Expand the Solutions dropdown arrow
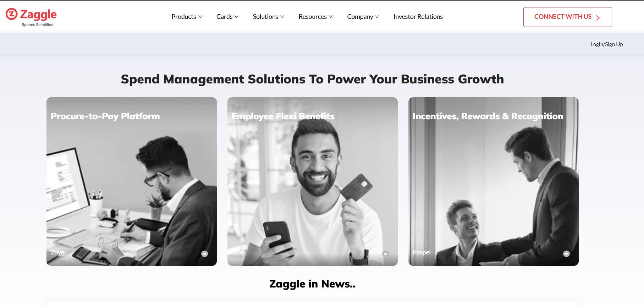 282,17
